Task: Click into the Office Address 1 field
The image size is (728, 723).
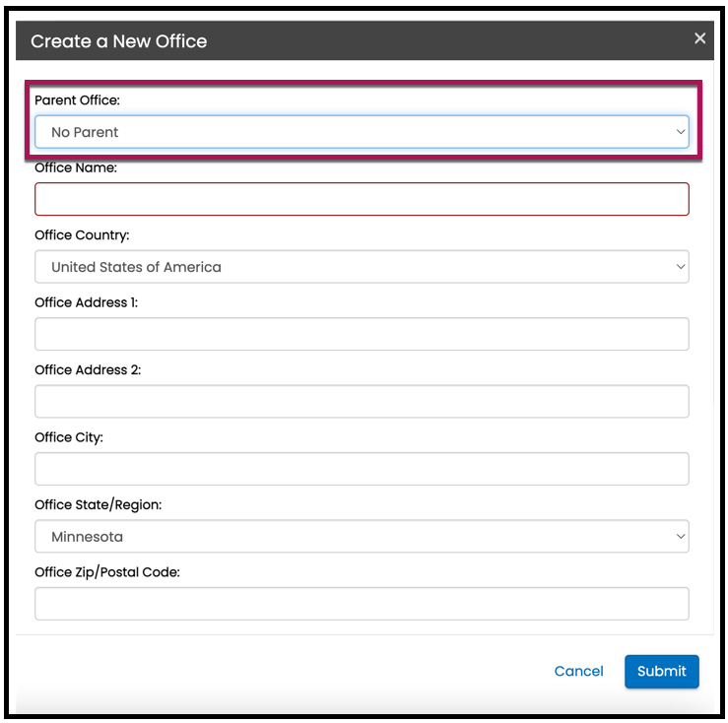Action: (x=362, y=334)
